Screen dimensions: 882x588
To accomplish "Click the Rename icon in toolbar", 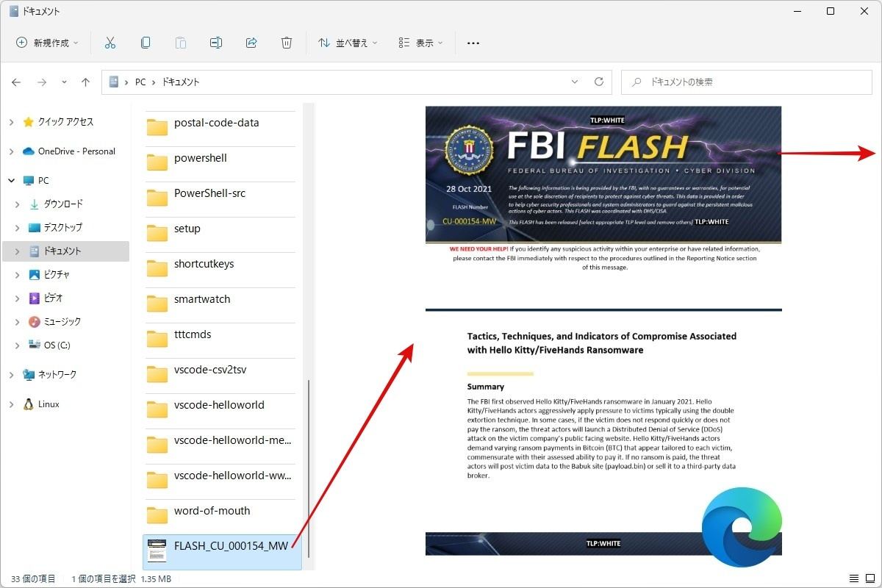I will pyautogui.click(x=216, y=43).
